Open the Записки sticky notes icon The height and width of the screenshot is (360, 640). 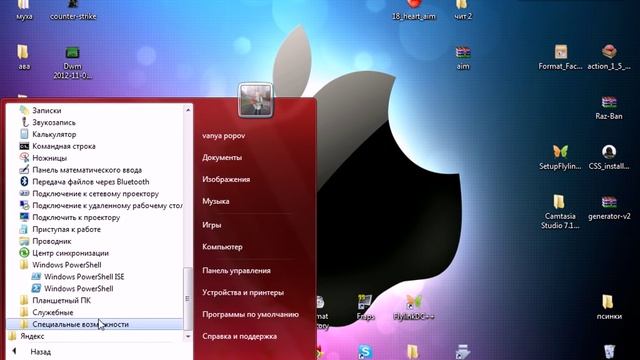[x=24, y=111]
